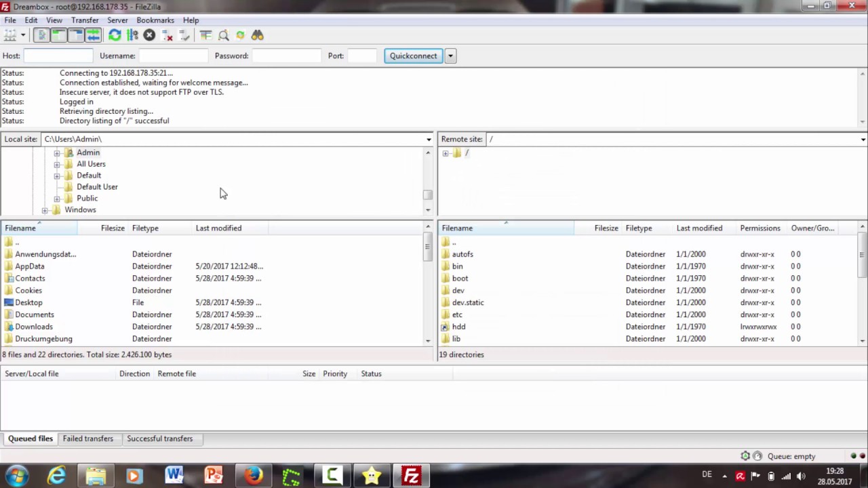868x488 pixels.
Task: Click the Quickconnect button
Action: click(x=413, y=56)
